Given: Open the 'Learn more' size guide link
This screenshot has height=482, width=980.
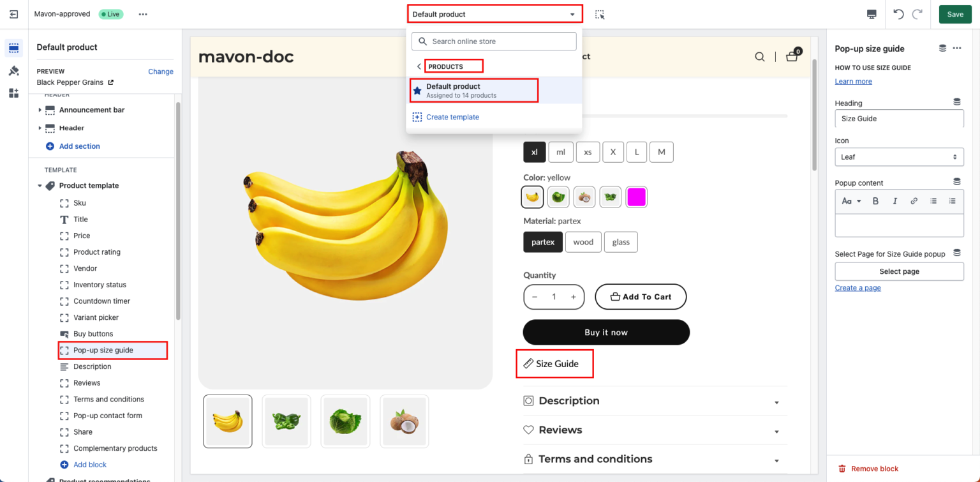Looking at the screenshot, I should click(853, 81).
